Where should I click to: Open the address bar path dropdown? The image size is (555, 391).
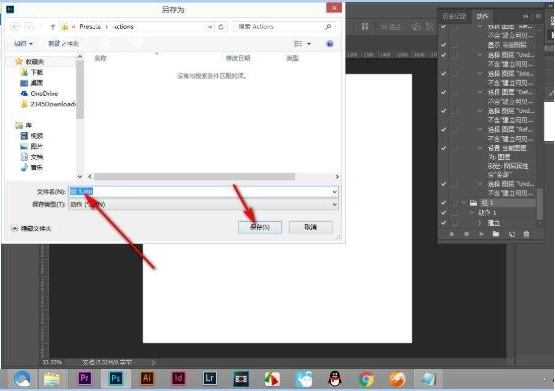click(x=210, y=27)
